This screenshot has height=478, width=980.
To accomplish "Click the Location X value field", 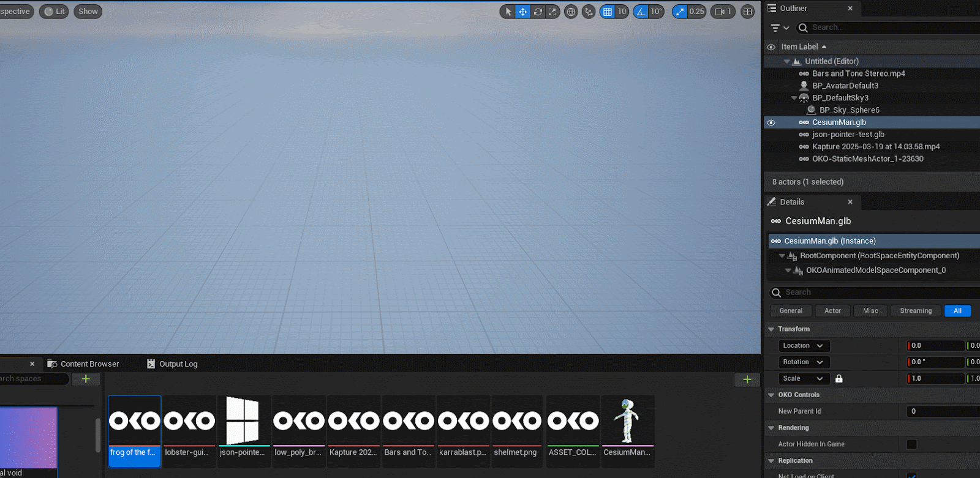I will click(x=936, y=346).
